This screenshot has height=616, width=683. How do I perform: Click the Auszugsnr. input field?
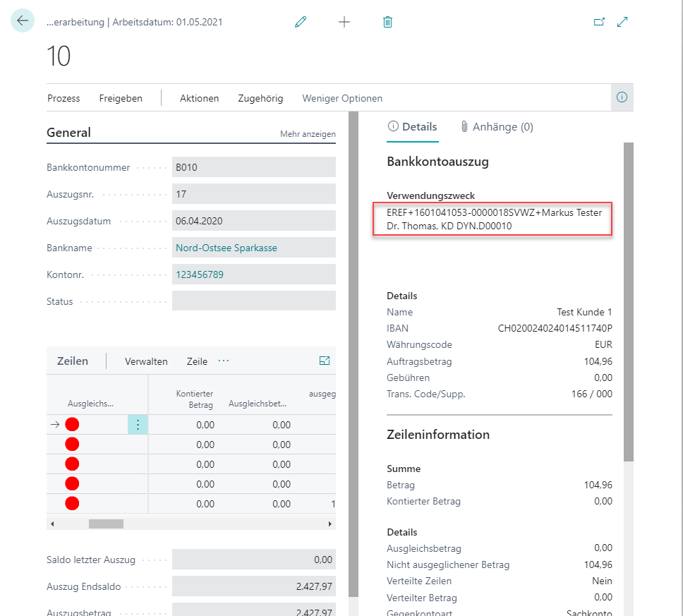[x=253, y=194]
